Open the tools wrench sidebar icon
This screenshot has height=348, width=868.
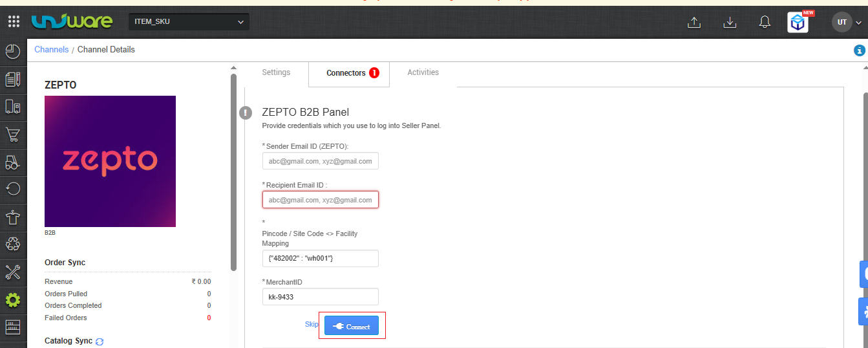tap(13, 272)
